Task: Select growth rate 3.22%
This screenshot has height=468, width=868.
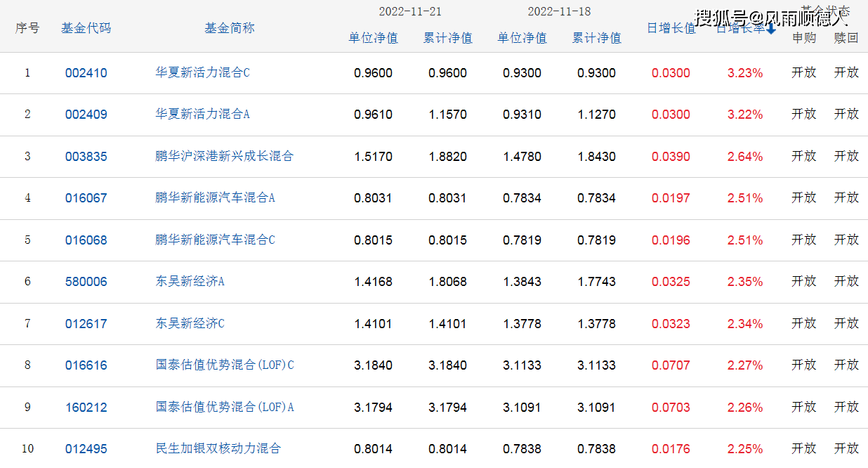Action: [x=745, y=115]
